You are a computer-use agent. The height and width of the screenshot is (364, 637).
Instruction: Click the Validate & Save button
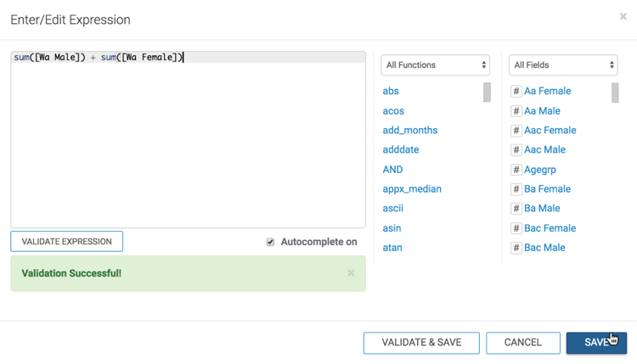pos(421,343)
